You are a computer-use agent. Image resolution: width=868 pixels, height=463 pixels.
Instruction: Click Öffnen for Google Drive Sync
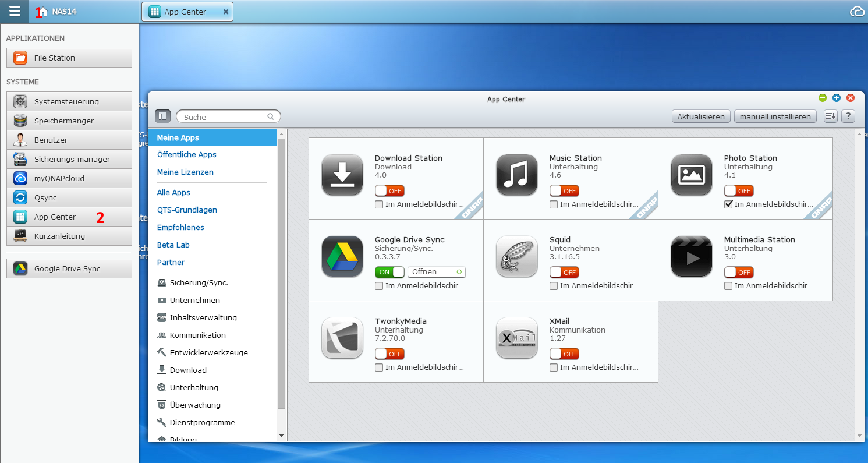[x=437, y=272]
